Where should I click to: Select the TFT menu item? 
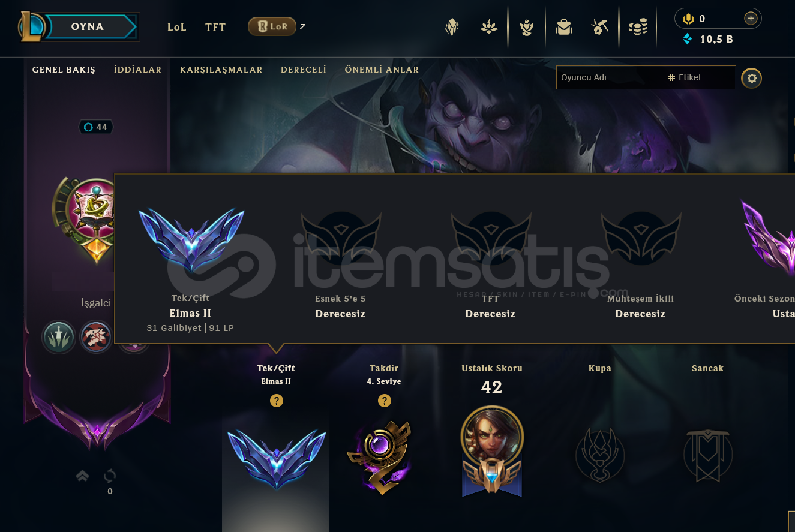click(215, 27)
